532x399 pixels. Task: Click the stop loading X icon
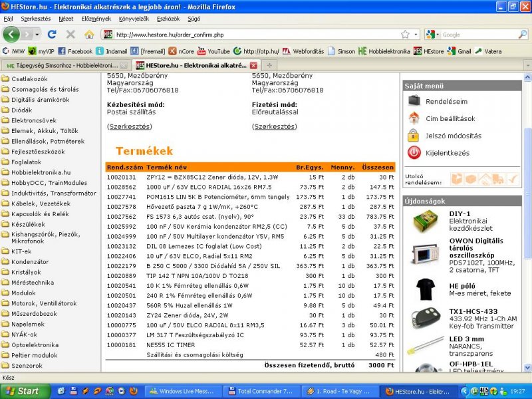pyautogui.click(x=70, y=35)
